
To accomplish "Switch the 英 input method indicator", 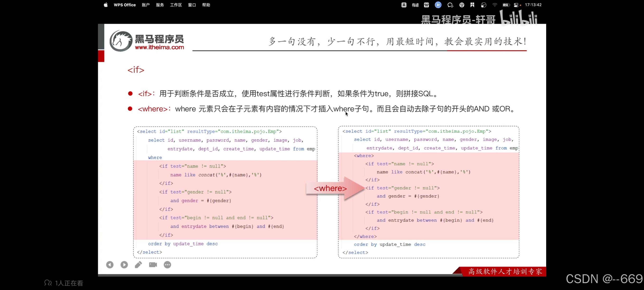I will 404,5.
